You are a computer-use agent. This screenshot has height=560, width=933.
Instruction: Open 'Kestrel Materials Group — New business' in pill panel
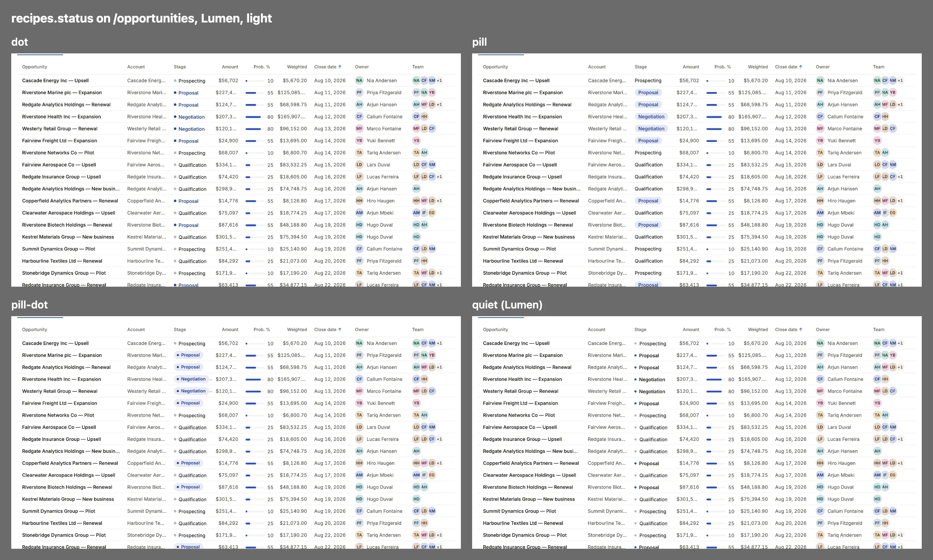(x=529, y=237)
